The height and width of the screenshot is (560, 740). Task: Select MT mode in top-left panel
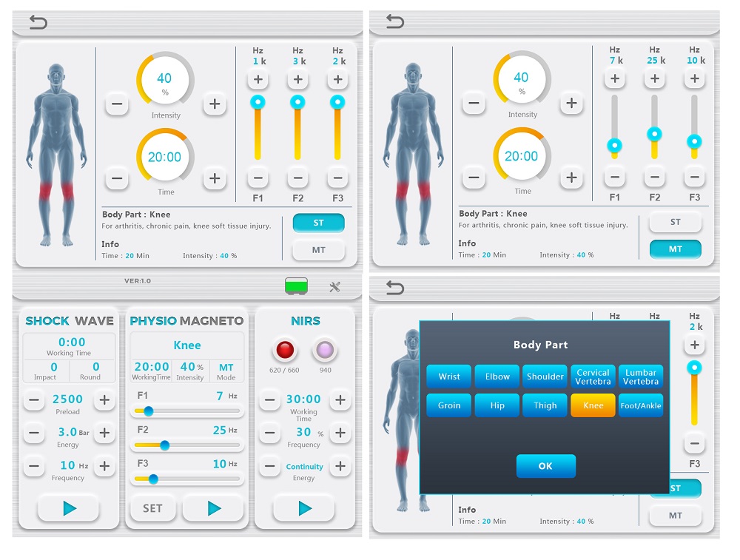[x=318, y=250]
